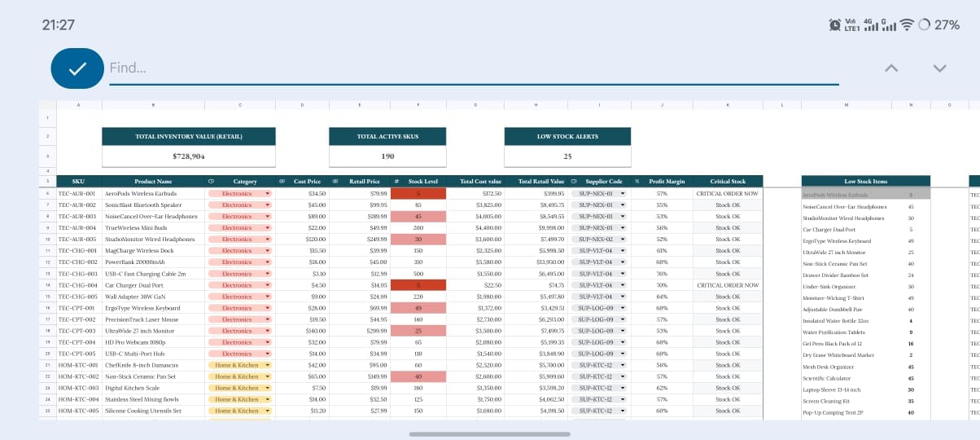
Task: Select the Critical Stock column header
Action: click(x=728, y=182)
